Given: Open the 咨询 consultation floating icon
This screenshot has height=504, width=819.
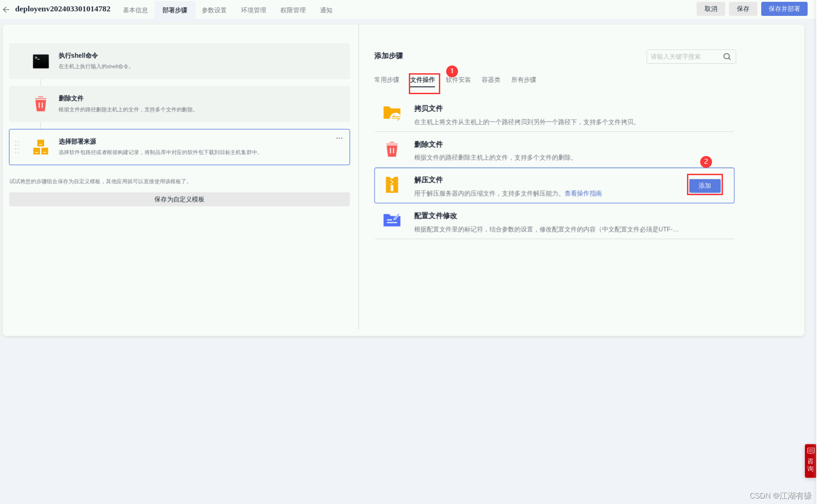Looking at the screenshot, I should coord(810,461).
